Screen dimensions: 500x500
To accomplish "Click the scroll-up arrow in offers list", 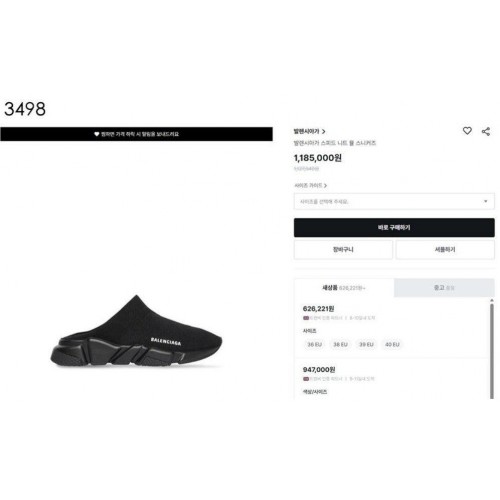I will (492, 301).
